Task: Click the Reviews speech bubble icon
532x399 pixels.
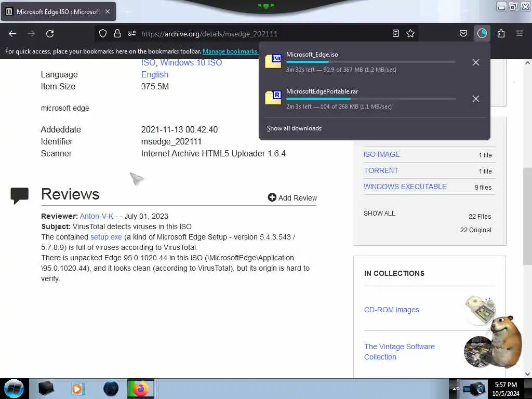Action: pos(19,195)
